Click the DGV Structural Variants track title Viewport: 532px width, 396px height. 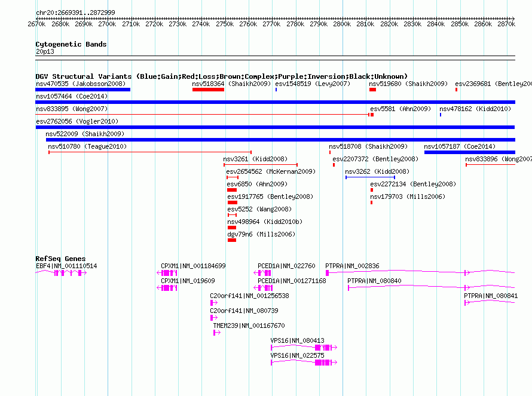(222, 76)
